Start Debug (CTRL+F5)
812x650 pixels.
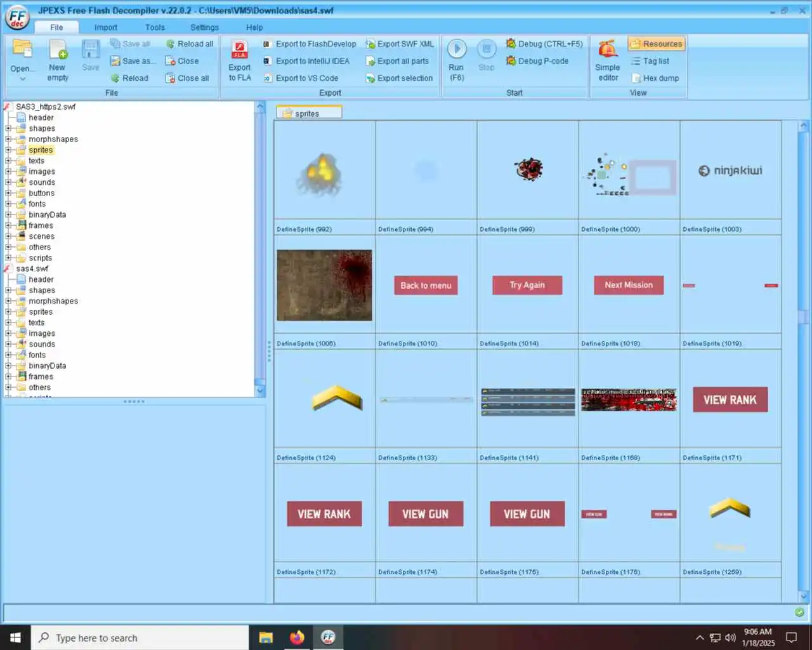point(544,44)
